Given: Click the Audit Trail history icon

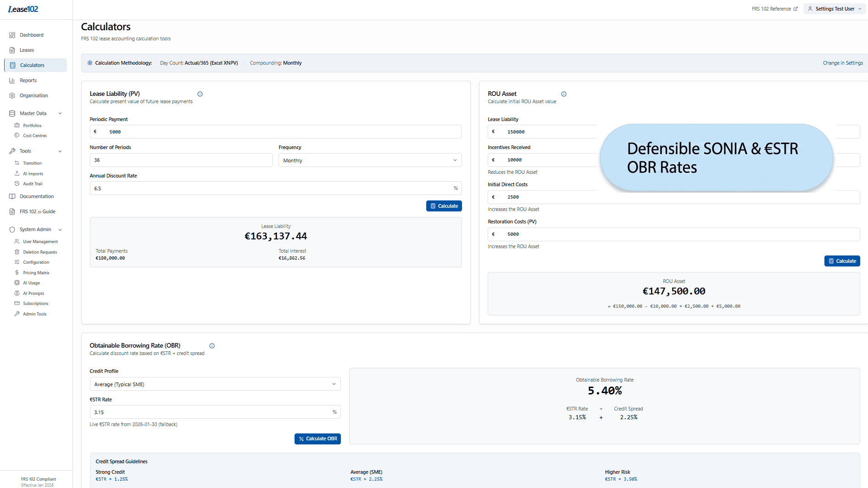Looking at the screenshot, I should click(x=17, y=183).
